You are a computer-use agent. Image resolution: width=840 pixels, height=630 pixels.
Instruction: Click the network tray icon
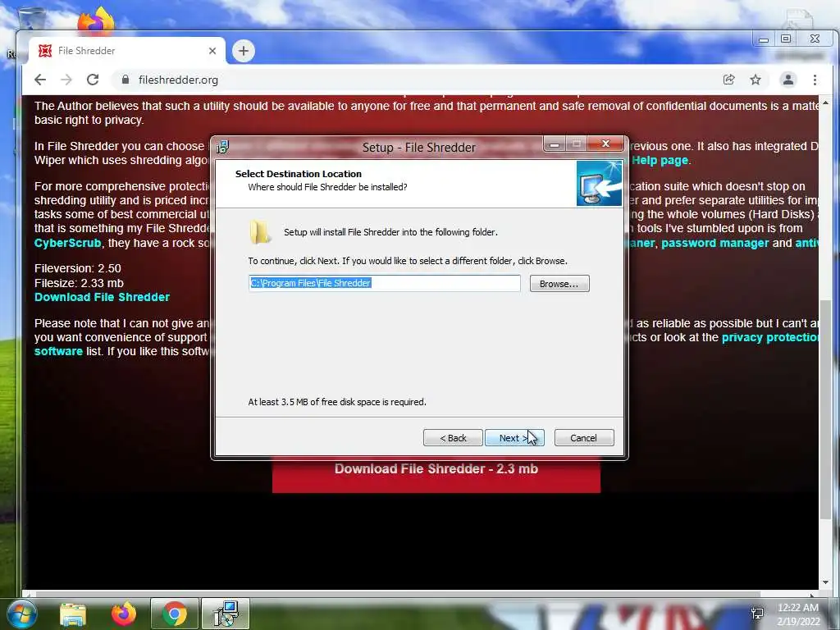click(757, 614)
